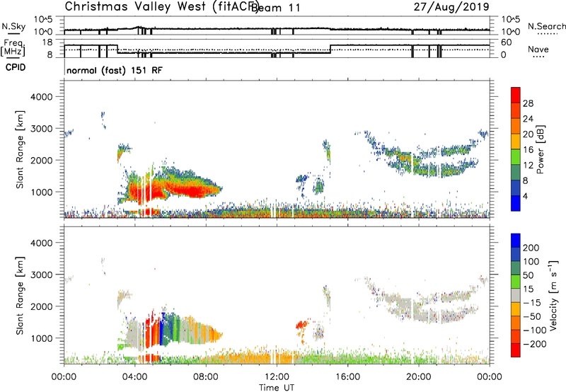Click the '12:00' time tick label
This screenshot has height=392, width=566.
click(x=277, y=377)
